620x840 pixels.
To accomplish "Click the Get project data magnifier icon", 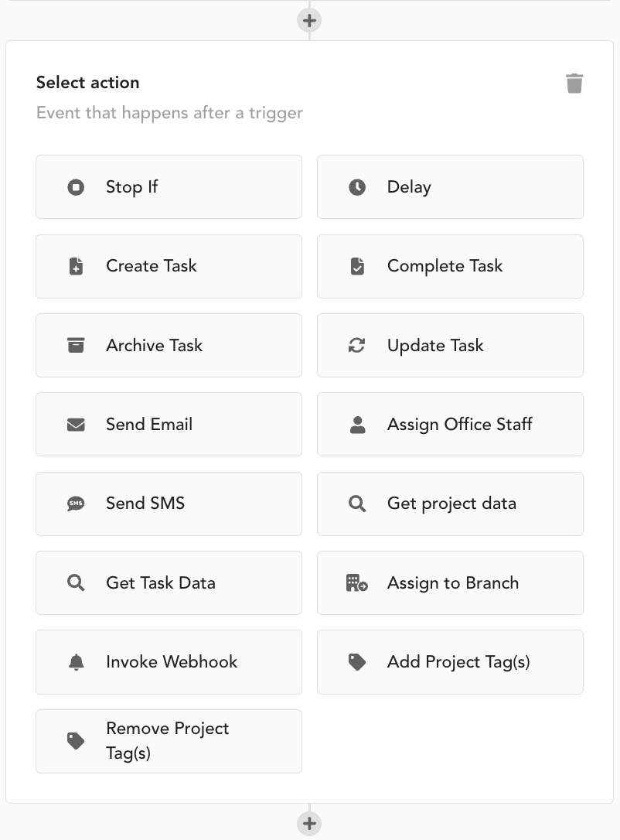I will click(x=357, y=504).
